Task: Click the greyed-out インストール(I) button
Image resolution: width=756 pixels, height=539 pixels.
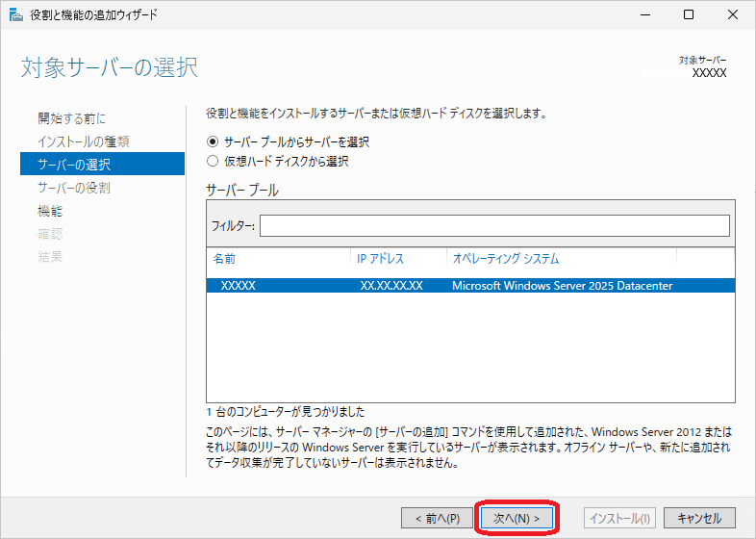Action: pyautogui.click(x=620, y=518)
